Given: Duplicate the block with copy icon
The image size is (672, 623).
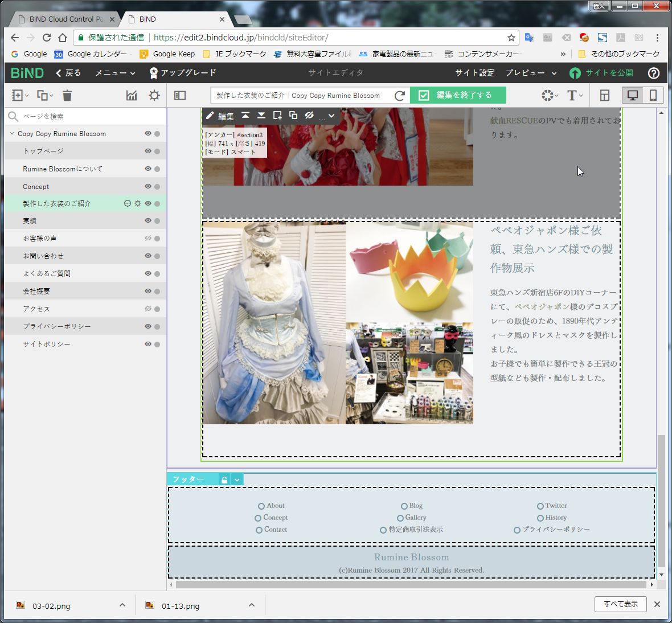Looking at the screenshot, I should pyautogui.click(x=293, y=115).
